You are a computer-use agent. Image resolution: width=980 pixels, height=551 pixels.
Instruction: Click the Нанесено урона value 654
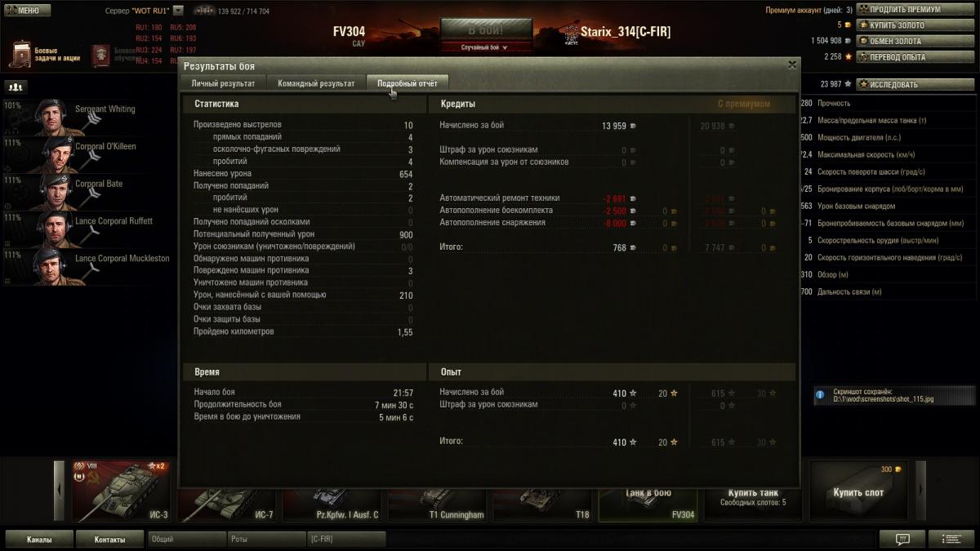point(406,174)
